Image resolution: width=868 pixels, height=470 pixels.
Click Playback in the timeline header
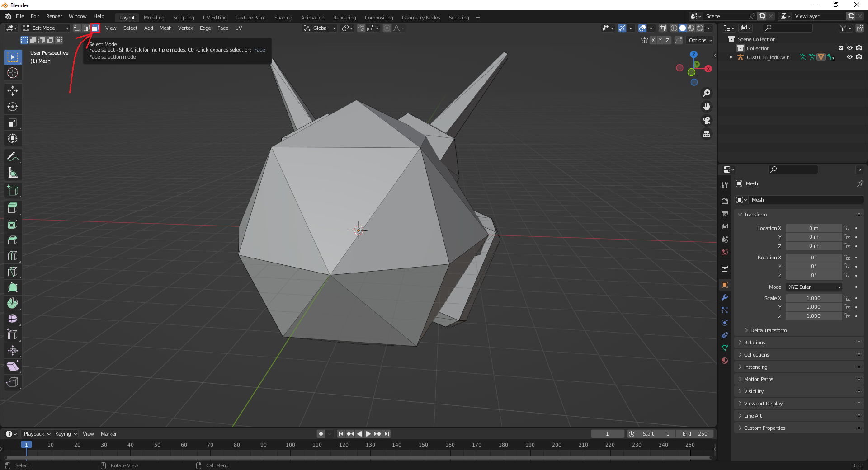tap(37, 434)
